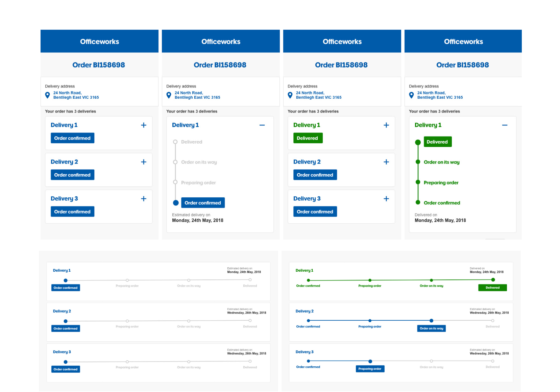Click Preparing order badge in Delivery 3 row, bottom-right panel
Image resolution: width=560 pixels, height=392 pixels.
pyautogui.click(x=370, y=369)
